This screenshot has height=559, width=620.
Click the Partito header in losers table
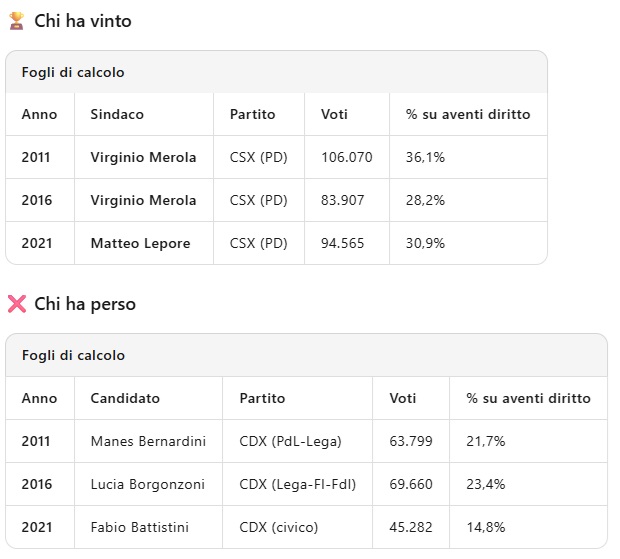click(262, 398)
